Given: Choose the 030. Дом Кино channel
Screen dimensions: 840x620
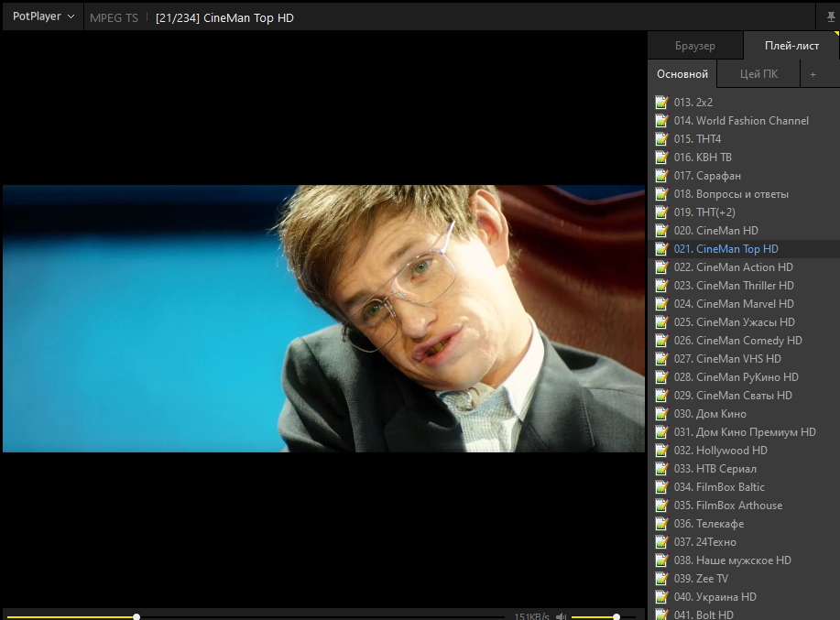Looking at the screenshot, I should (744, 413).
